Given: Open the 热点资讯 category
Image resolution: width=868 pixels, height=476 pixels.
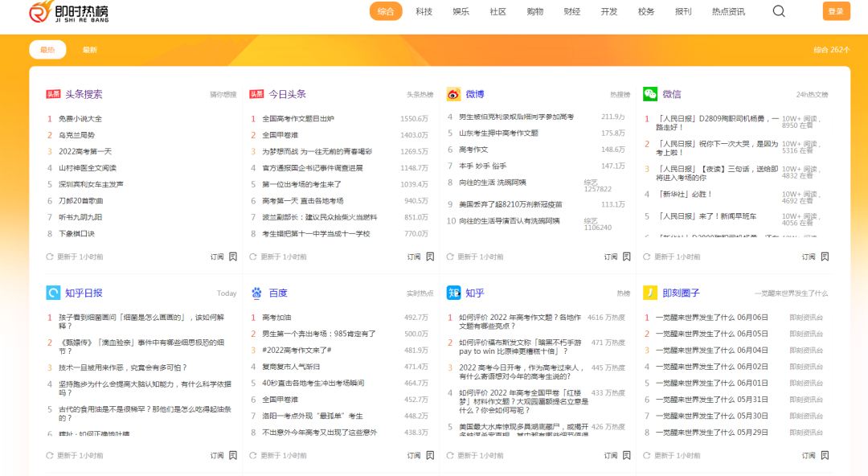Looking at the screenshot, I should click(728, 11).
